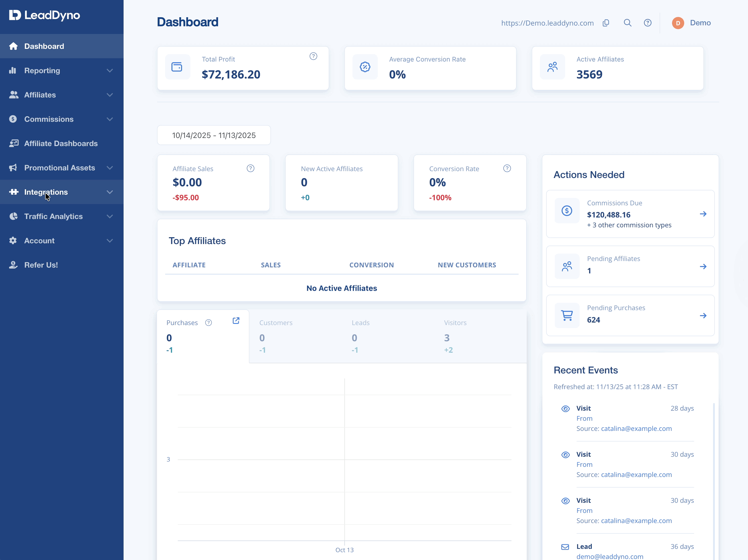
Task: Click eye icon of 28 days Visit event
Action: (565, 409)
